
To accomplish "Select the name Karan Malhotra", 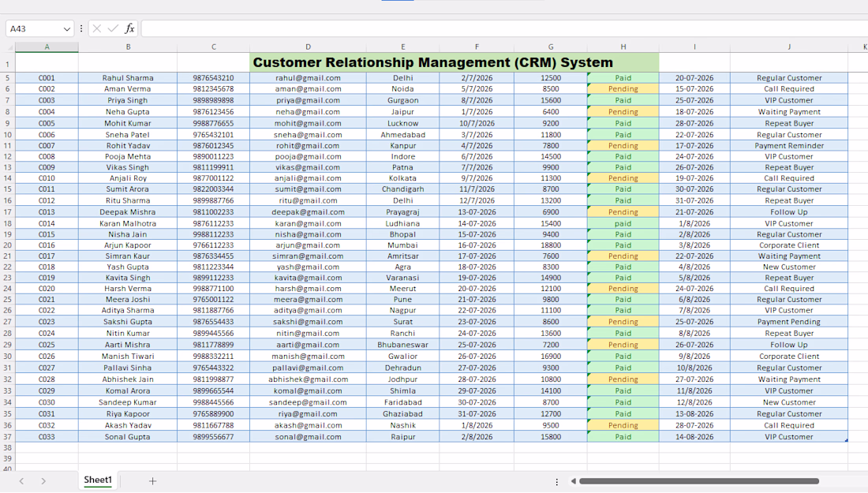I will coord(128,223).
